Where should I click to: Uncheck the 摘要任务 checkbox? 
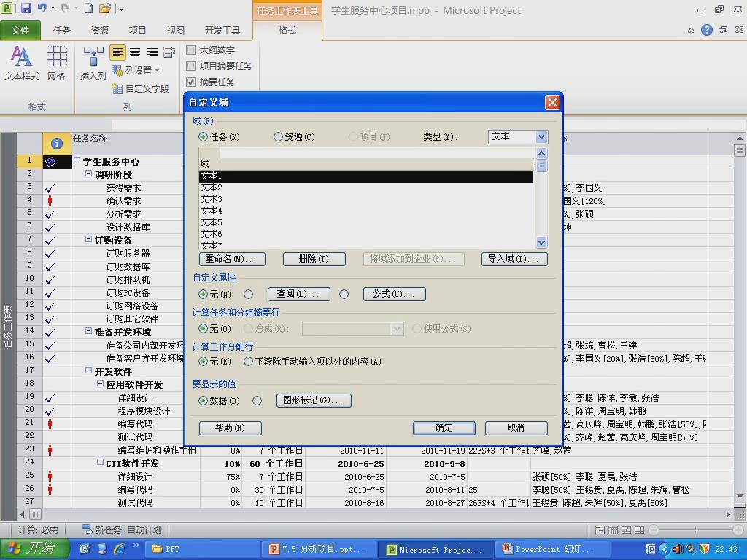pyautogui.click(x=190, y=82)
